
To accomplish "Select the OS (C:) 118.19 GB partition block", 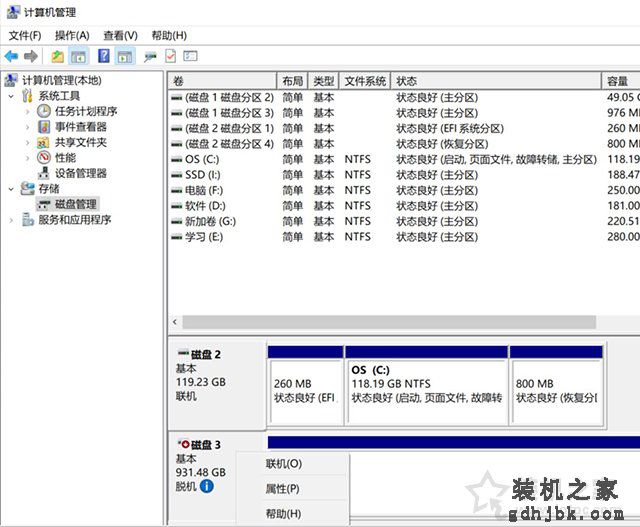I will [x=427, y=386].
